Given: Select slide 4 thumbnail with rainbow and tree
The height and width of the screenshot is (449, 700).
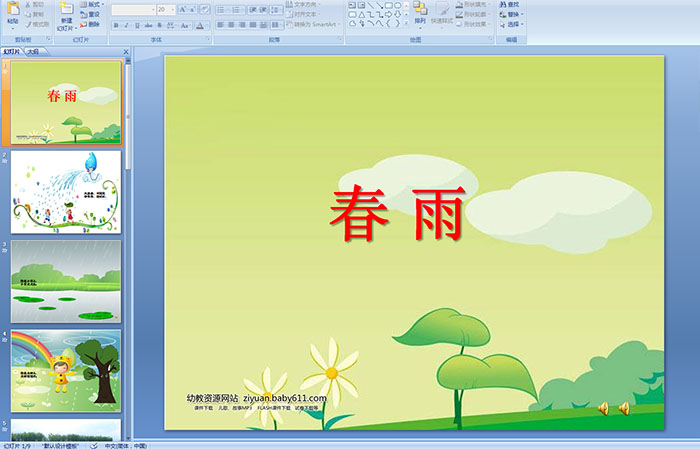Looking at the screenshot, I should (x=66, y=370).
